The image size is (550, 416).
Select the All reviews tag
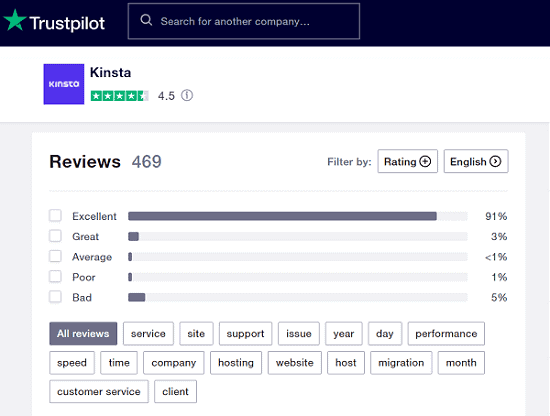pos(83,334)
